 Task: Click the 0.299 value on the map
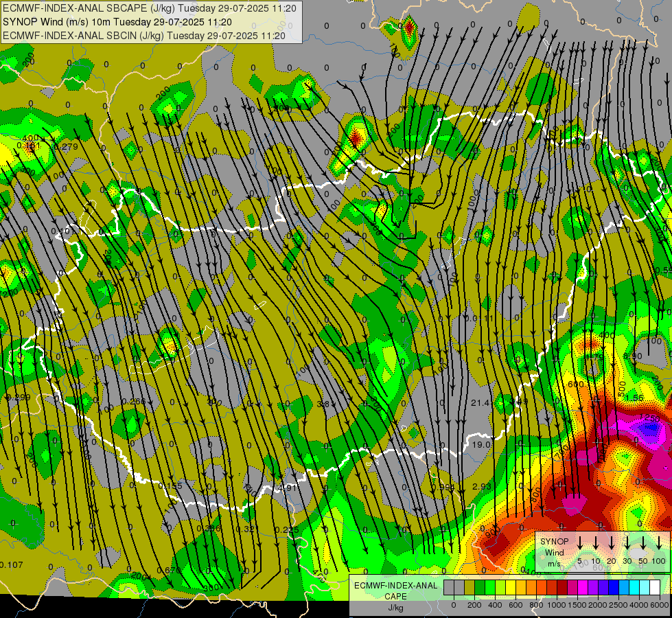[19, 397]
